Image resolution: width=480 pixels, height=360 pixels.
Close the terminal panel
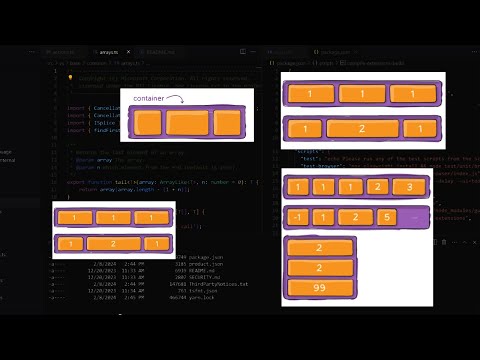(x=475, y=242)
